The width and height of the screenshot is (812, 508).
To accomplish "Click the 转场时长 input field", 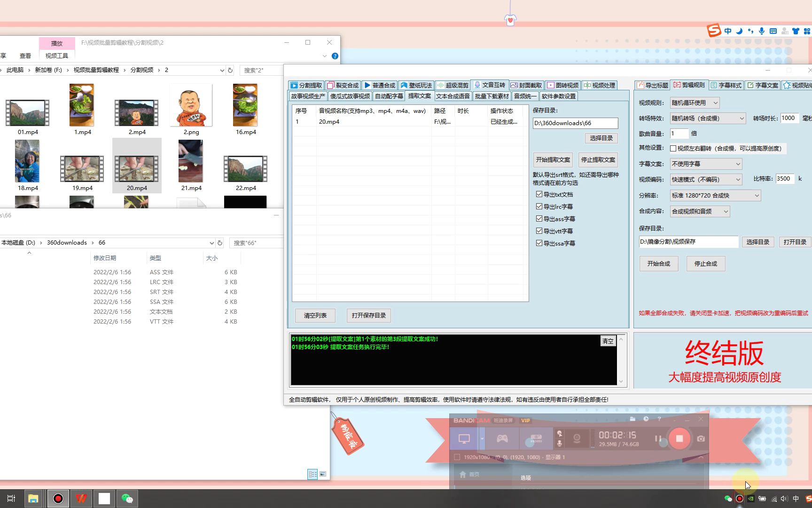I will [789, 118].
